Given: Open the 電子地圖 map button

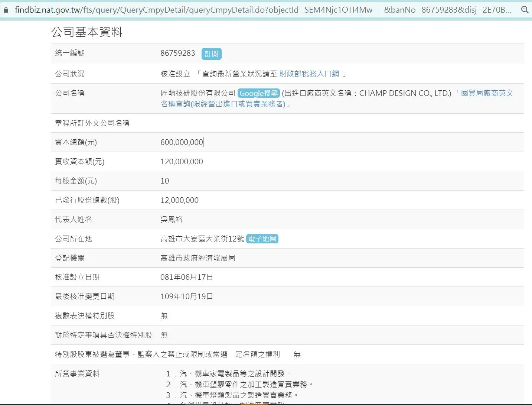Looking at the screenshot, I should click(262, 239).
